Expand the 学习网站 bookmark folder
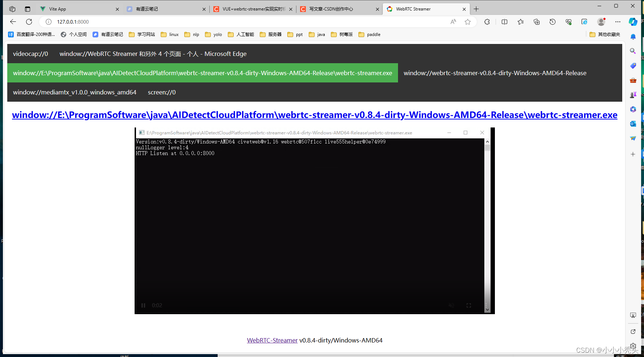Viewport: 644px width, 357px height. tap(142, 35)
